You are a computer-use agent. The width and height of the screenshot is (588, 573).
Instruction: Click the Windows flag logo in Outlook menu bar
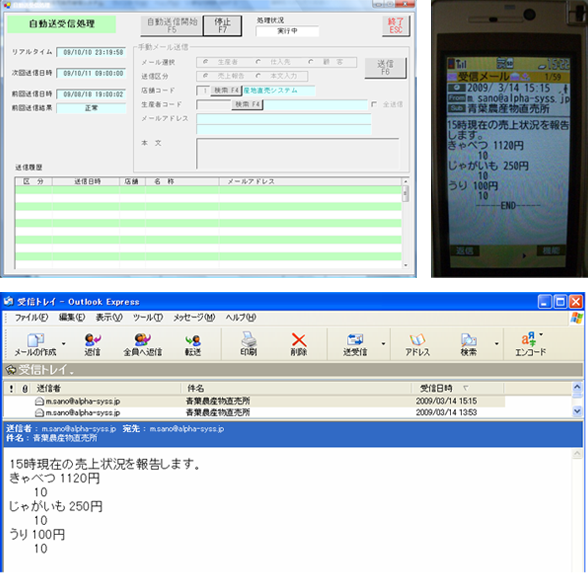point(576,318)
